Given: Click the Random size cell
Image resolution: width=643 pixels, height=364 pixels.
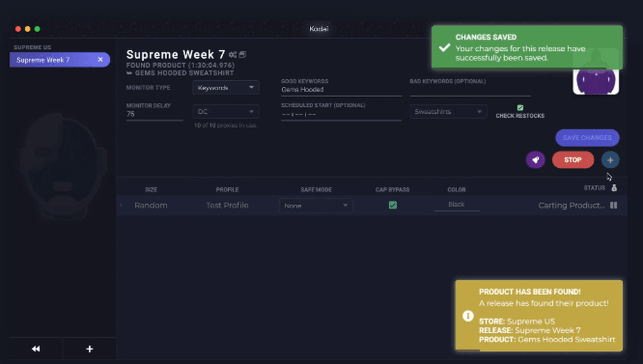Looking at the screenshot, I should coord(151,205).
